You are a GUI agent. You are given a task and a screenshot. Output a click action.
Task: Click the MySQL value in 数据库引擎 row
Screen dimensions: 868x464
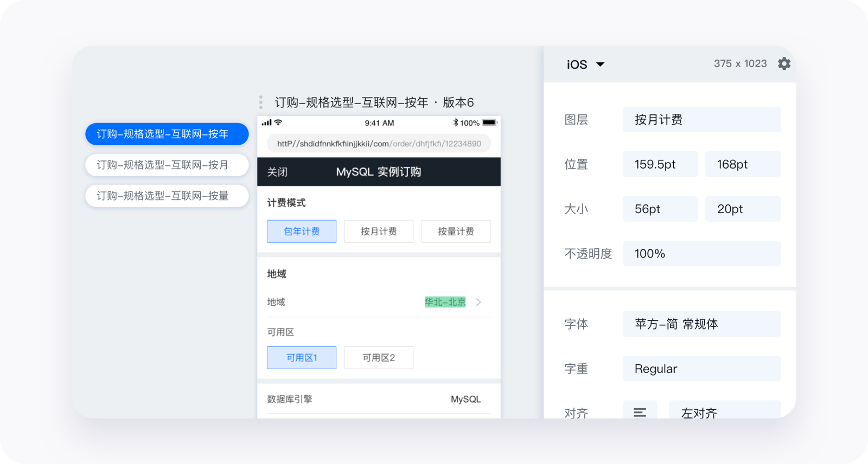point(466,399)
